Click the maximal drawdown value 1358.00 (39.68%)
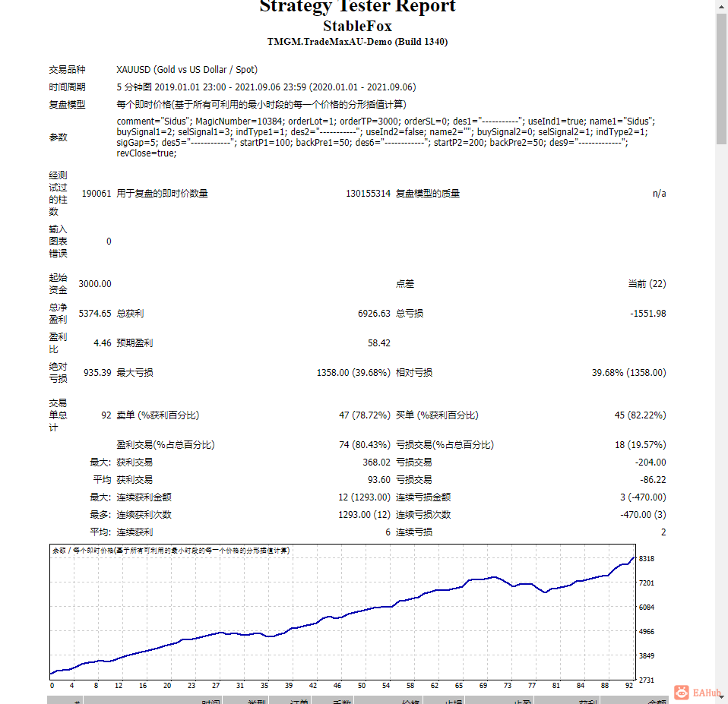The width and height of the screenshot is (728, 704). [353, 373]
